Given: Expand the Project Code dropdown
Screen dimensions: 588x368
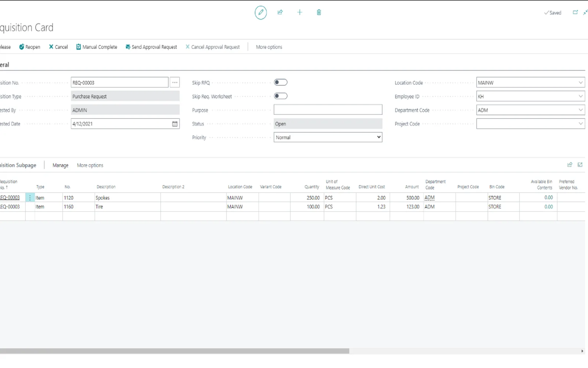Looking at the screenshot, I should click(581, 124).
